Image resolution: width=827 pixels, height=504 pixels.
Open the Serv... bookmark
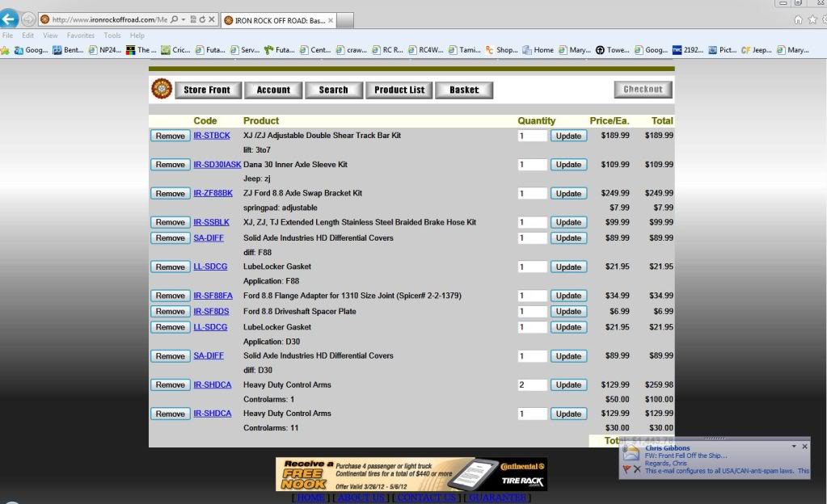(x=245, y=50)
